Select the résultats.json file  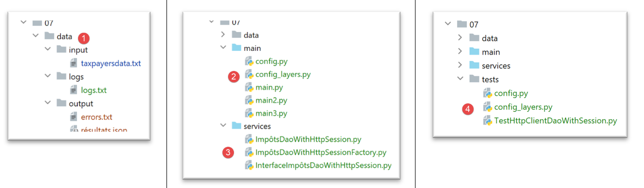point(104,130)
